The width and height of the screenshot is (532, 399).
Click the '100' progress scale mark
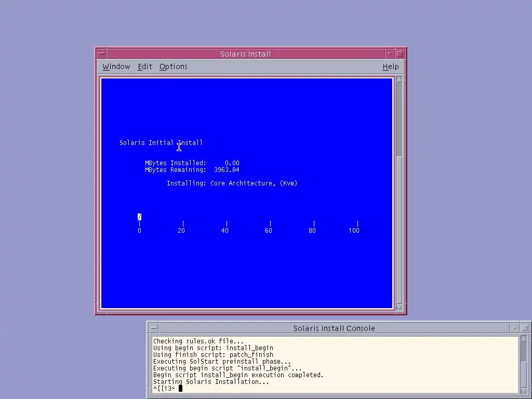pyautogui.click(x=354, y=230)
